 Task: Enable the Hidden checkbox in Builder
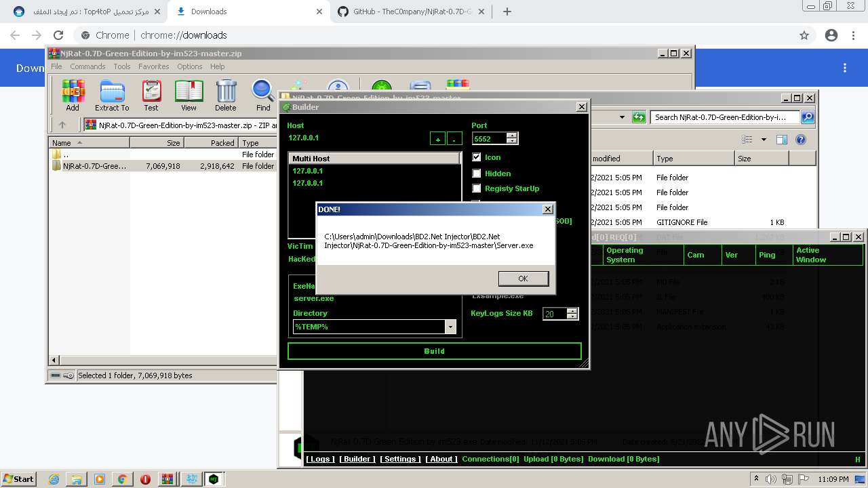pos(477,174)
